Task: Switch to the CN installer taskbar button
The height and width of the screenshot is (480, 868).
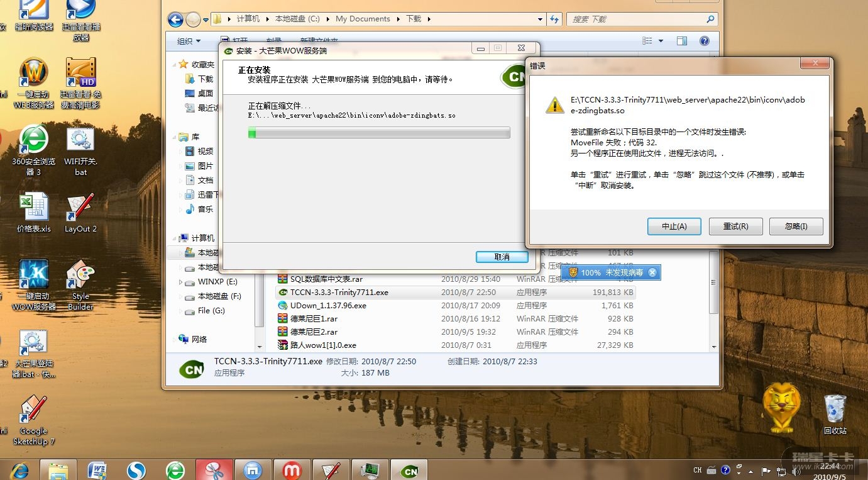Action: [x=409, y=470]
